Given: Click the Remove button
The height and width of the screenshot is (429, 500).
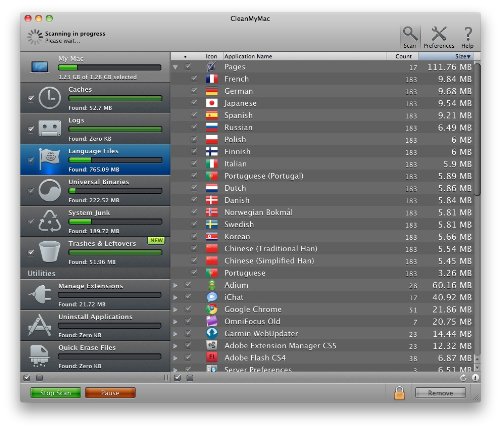Looking at the screenshot, I should point(440,393).
